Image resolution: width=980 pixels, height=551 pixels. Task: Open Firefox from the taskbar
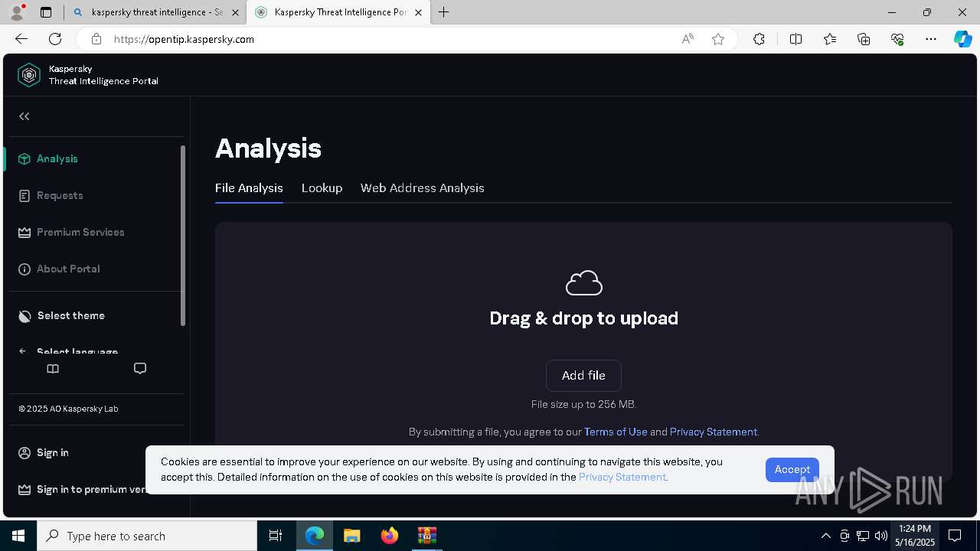390,536
